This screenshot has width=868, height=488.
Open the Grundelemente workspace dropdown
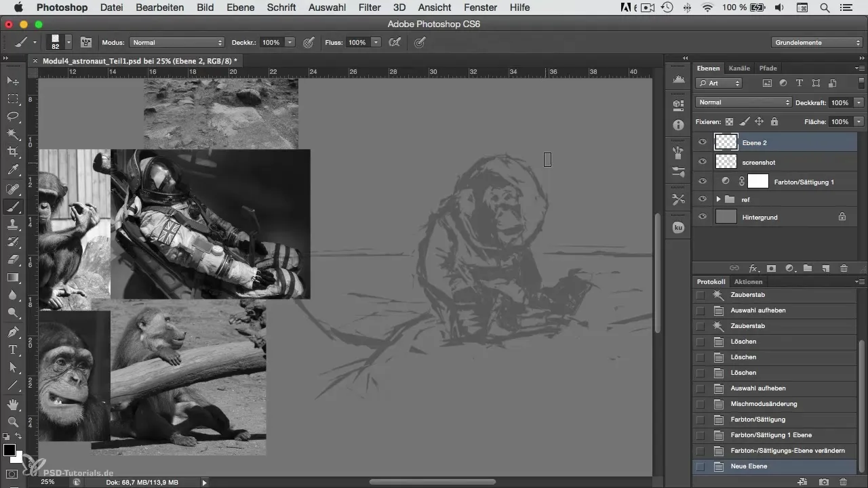[x=818, y=42]
